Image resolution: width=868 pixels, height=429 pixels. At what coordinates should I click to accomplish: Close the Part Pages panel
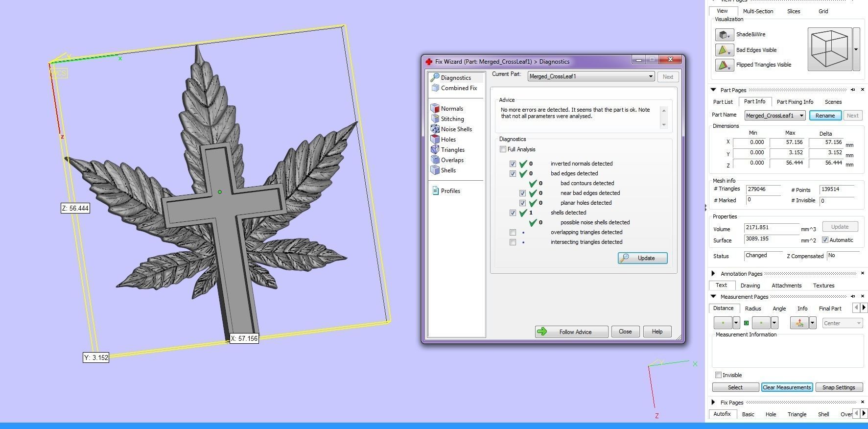[863, 90]
